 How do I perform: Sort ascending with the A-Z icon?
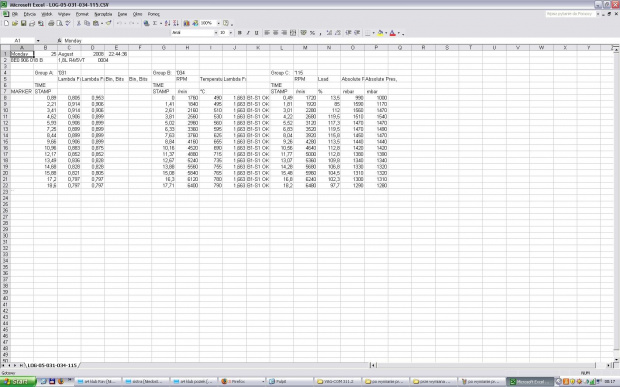point(168,23)
